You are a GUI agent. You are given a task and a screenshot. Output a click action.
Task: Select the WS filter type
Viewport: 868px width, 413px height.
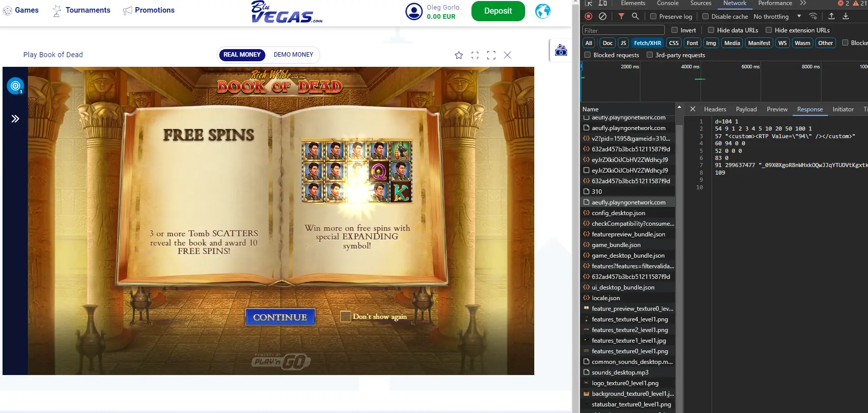pyautogui.click(x=782, y=43)
